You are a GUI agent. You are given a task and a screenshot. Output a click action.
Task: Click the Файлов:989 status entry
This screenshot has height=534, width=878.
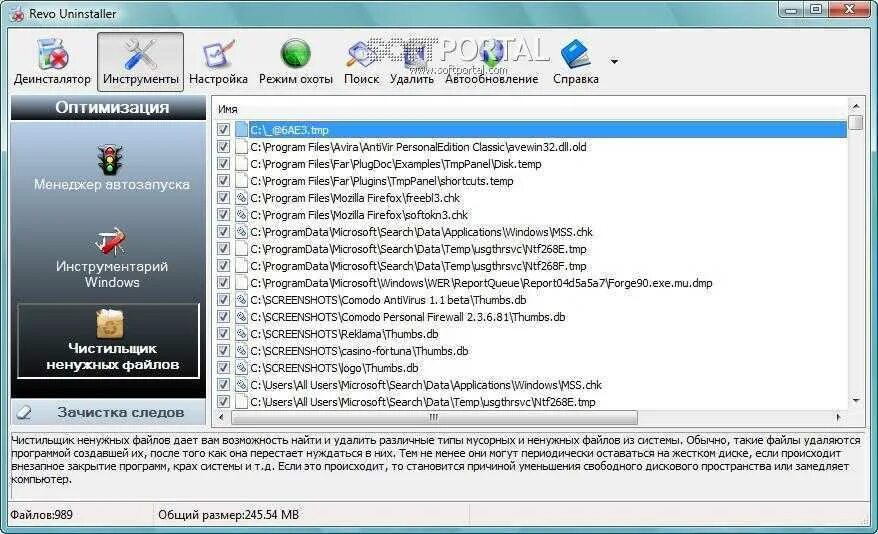(x=41, y=514)
